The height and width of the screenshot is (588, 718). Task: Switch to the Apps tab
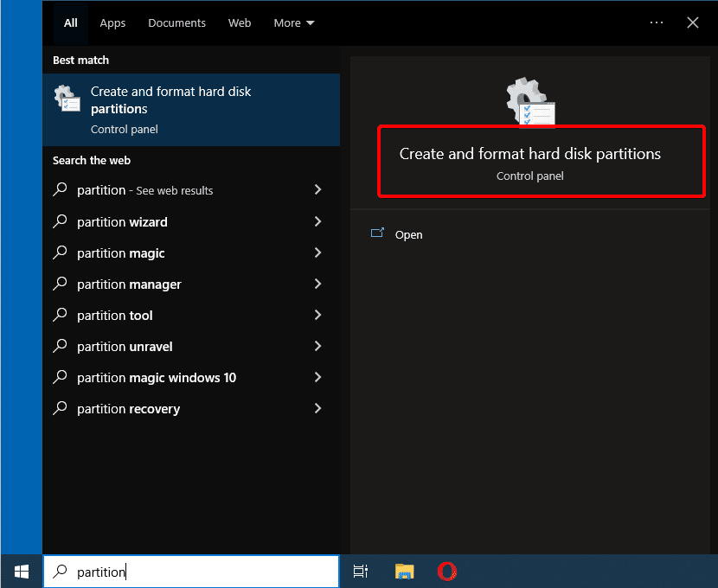pyautogui.click(x=112, y=22)
